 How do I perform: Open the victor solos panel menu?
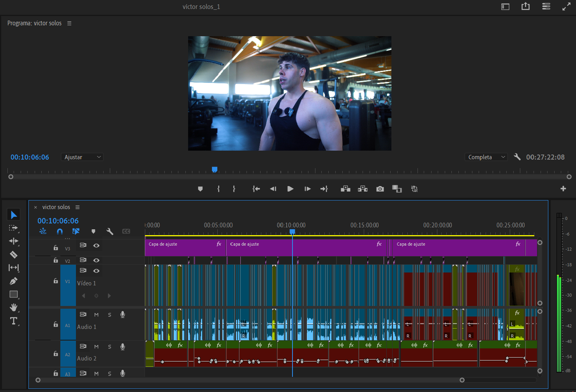(x=78, y=207)
